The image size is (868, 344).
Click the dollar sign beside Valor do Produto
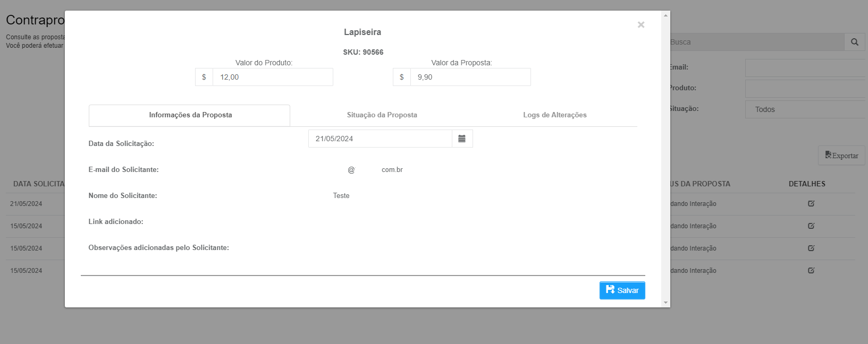204,77
